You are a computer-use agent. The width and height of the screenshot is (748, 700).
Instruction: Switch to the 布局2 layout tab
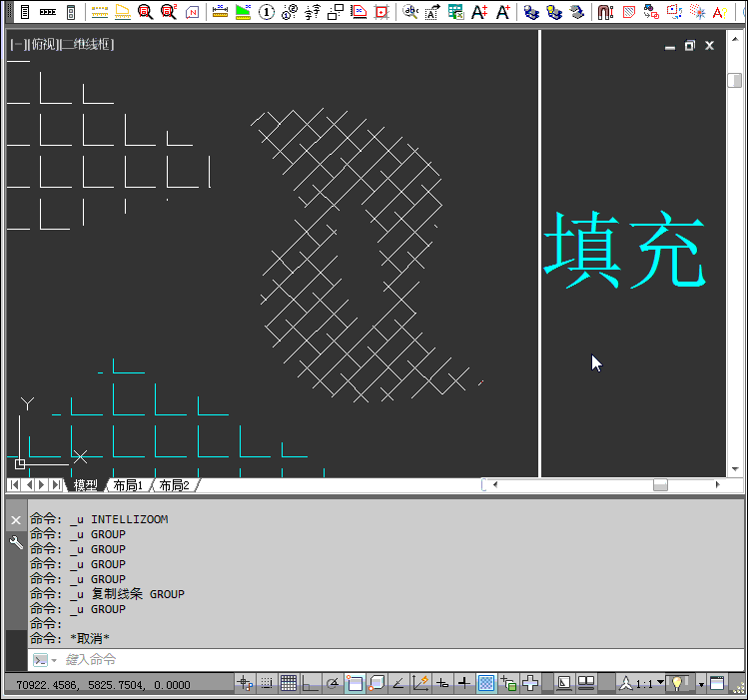173,485
